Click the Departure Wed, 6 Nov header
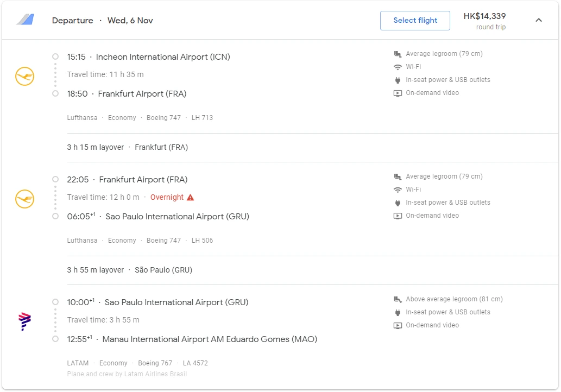 tap(103, 21)
